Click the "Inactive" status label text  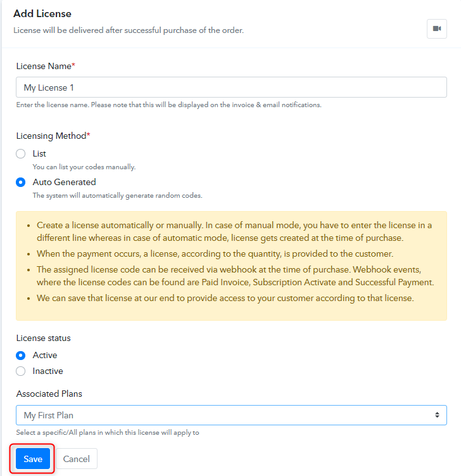(x=48, y=371)
